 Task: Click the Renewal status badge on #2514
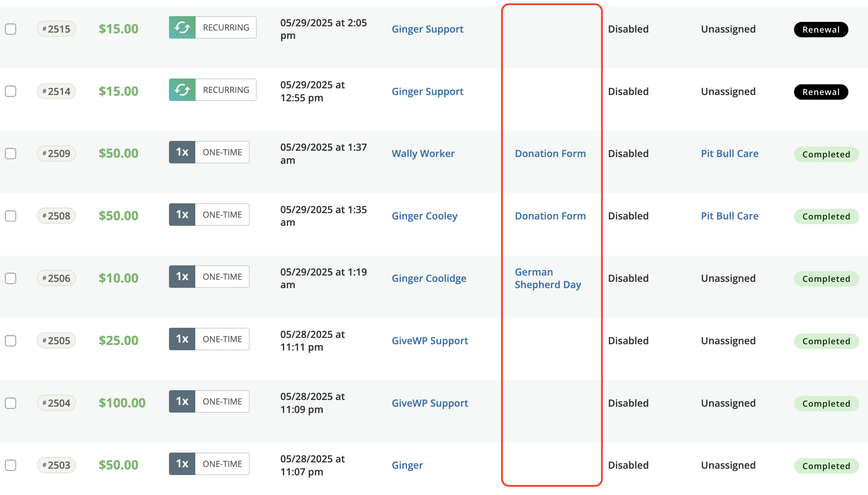pos(821,92)
